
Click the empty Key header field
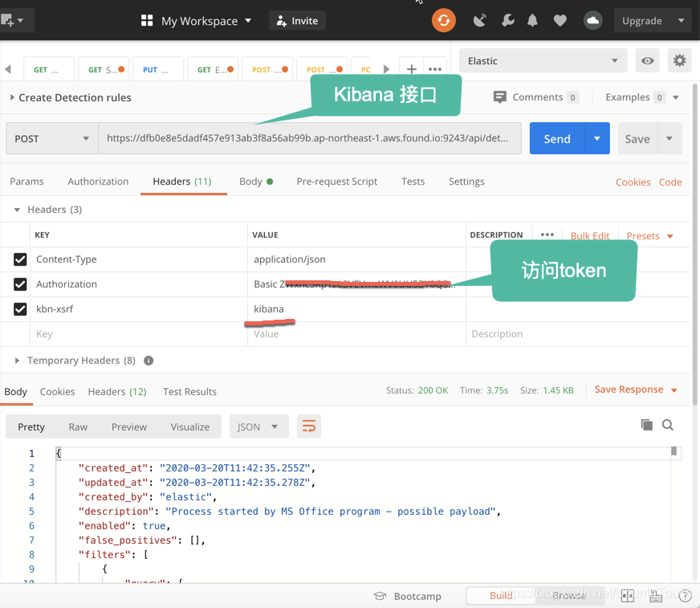coord(139,334)
